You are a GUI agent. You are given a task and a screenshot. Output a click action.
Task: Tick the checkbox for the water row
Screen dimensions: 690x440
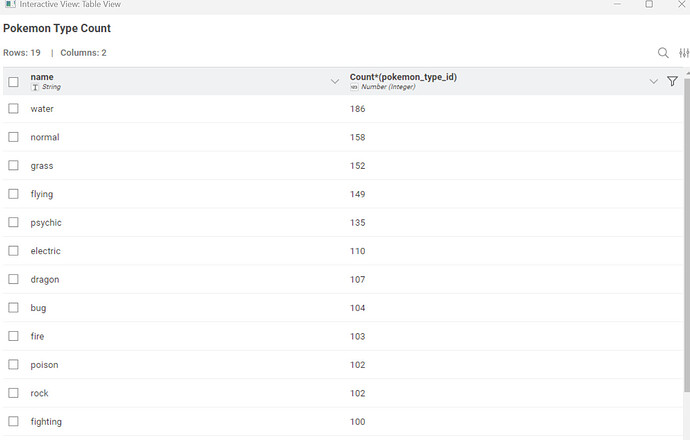13,109
